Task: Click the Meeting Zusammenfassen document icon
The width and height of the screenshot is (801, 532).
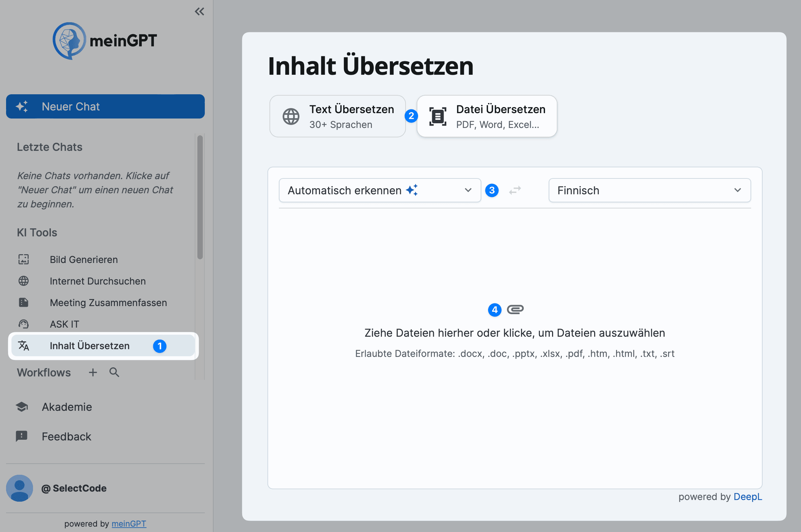Action: pyautogui.click(x=23, y=302)
